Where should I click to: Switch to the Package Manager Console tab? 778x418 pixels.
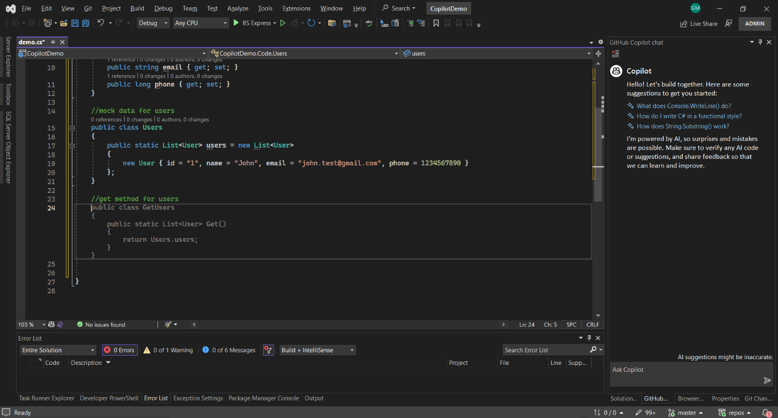point(263,398)
